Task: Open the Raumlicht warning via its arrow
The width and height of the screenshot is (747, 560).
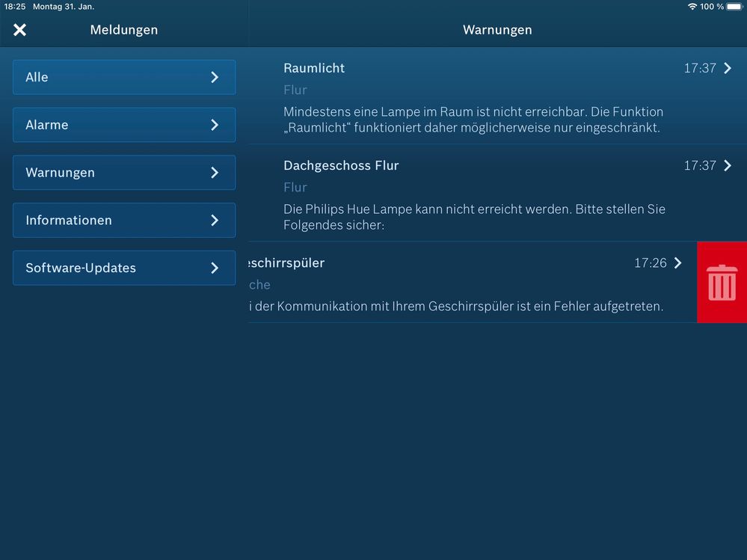Action: [x=728, y=68]
